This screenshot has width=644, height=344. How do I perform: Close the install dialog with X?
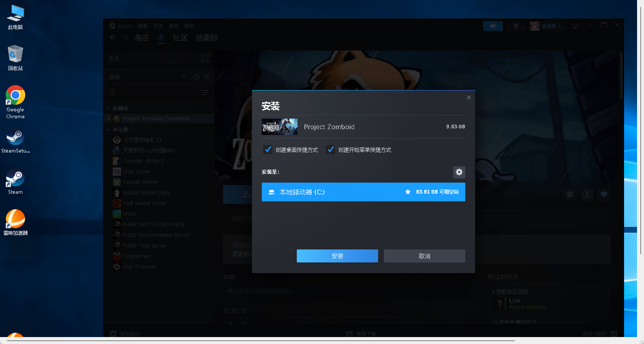[469, 97]
